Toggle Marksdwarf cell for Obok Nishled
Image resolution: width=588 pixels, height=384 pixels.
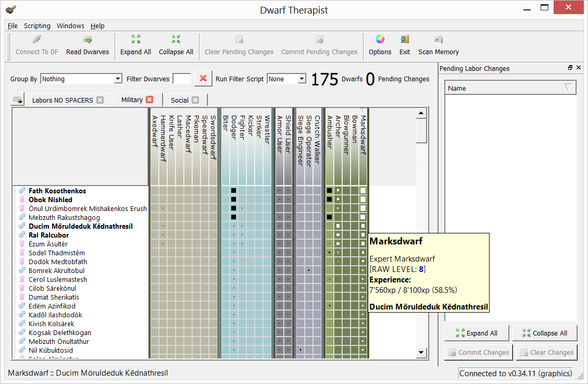pyautogui.click(x=362, y=200)
